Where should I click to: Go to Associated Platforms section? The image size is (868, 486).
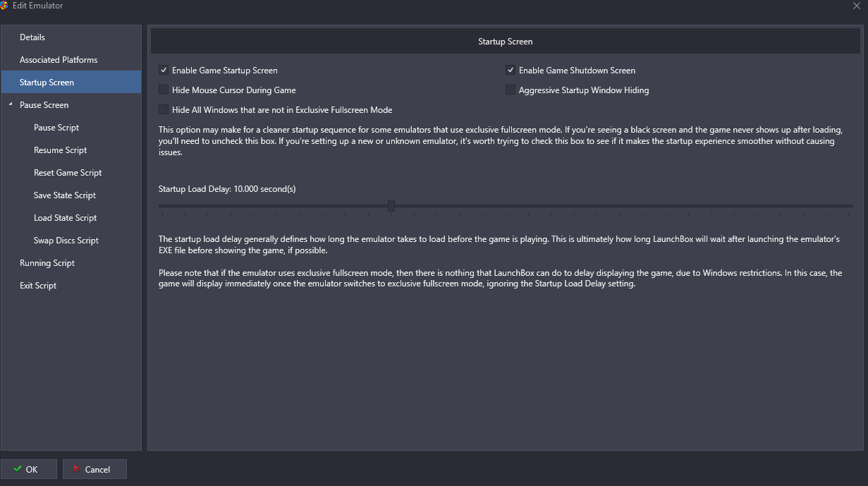[x=59, y=60]
